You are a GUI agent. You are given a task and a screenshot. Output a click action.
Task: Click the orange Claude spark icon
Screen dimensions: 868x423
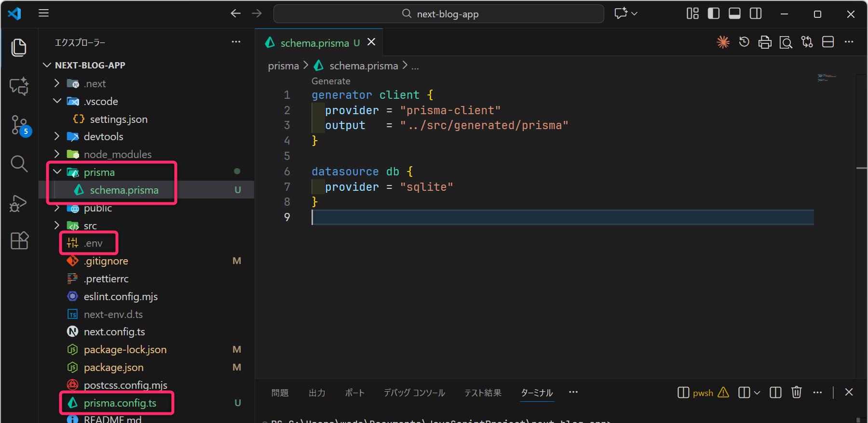coord(723,42)
